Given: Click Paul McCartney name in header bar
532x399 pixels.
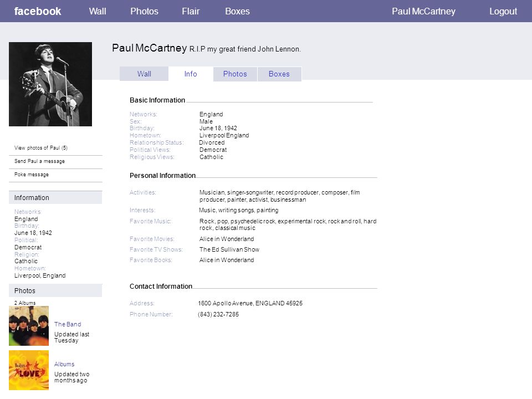Looking at the screenshot, I should (x=423, y=11).
